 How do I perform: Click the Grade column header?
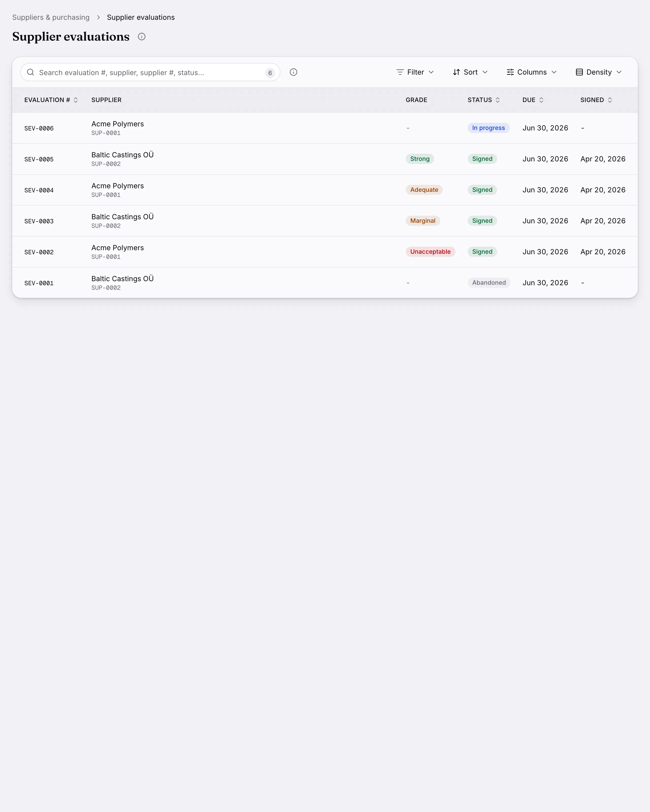pyautogui.click(x=416, y=100)
